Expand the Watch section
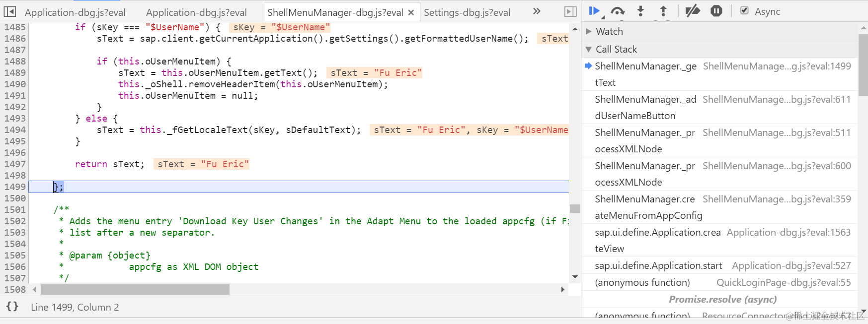 click(x=589, y=31)
